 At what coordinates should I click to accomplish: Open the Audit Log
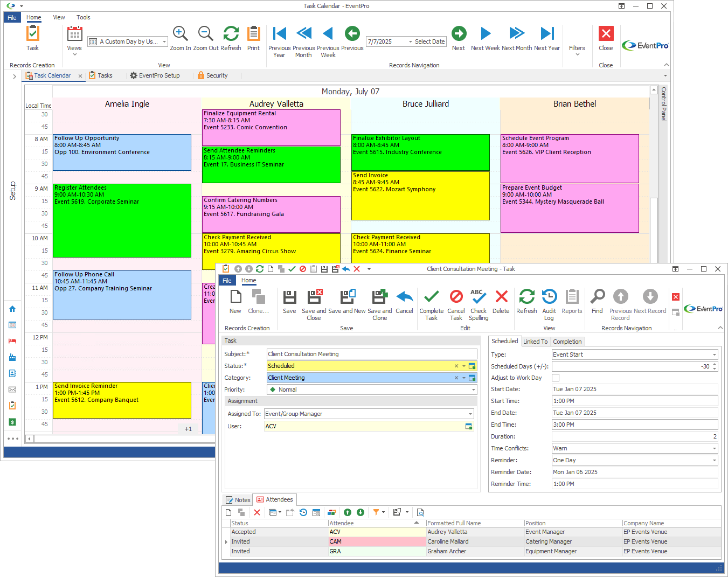(x=549, y=303)
